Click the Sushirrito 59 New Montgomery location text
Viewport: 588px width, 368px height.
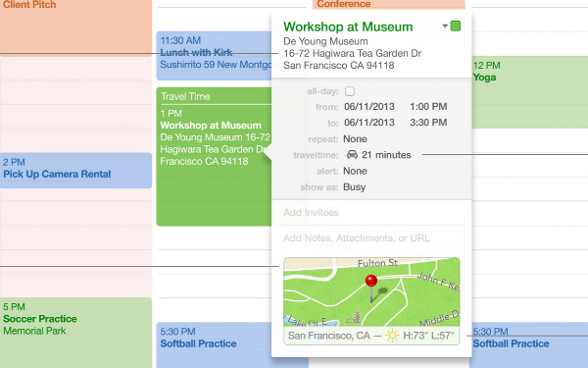[x=216, y=65]
